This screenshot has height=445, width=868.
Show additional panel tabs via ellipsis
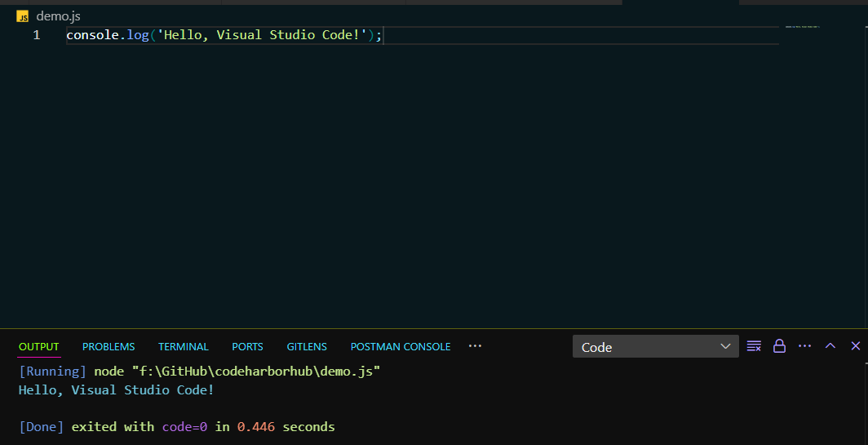tap(475, 346)
